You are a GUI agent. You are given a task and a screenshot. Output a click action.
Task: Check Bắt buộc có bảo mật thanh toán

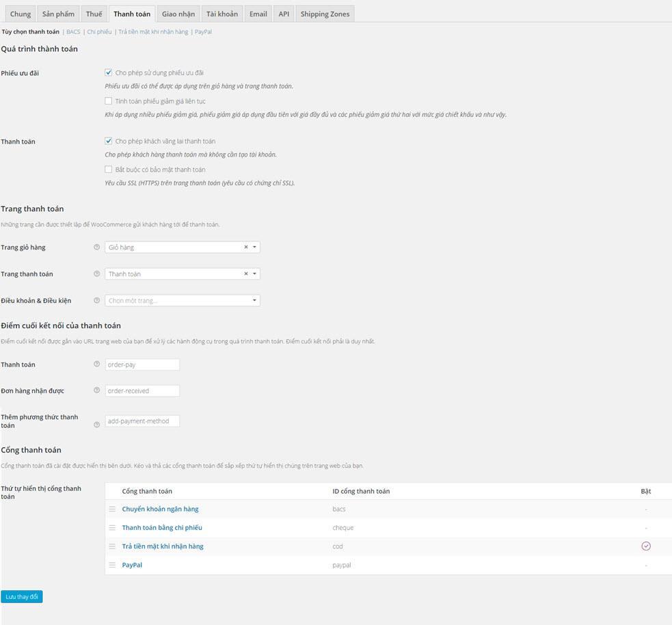point(108,170)
